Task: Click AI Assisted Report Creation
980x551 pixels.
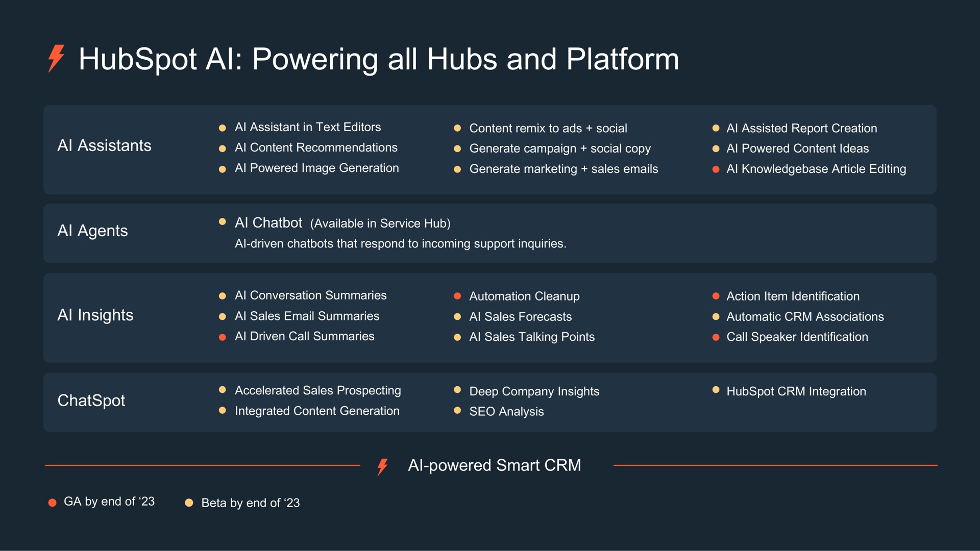Action: tap(801, 128)
